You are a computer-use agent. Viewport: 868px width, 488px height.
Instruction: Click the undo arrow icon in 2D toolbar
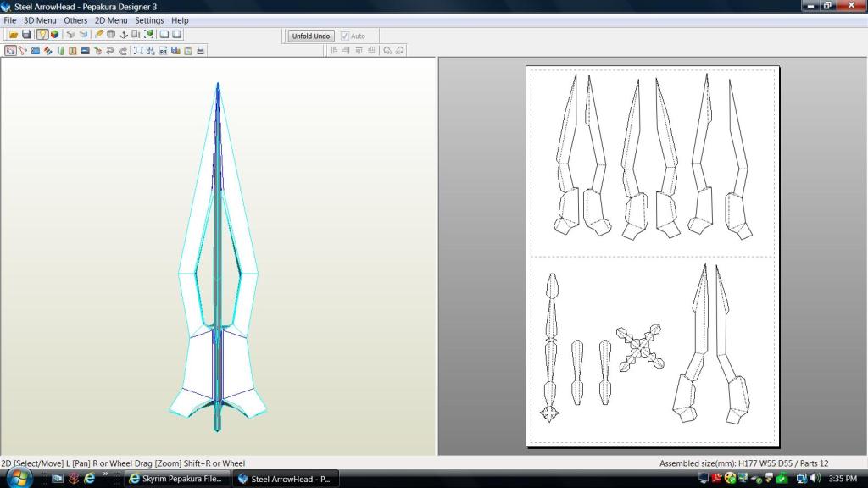coord(110,51)
